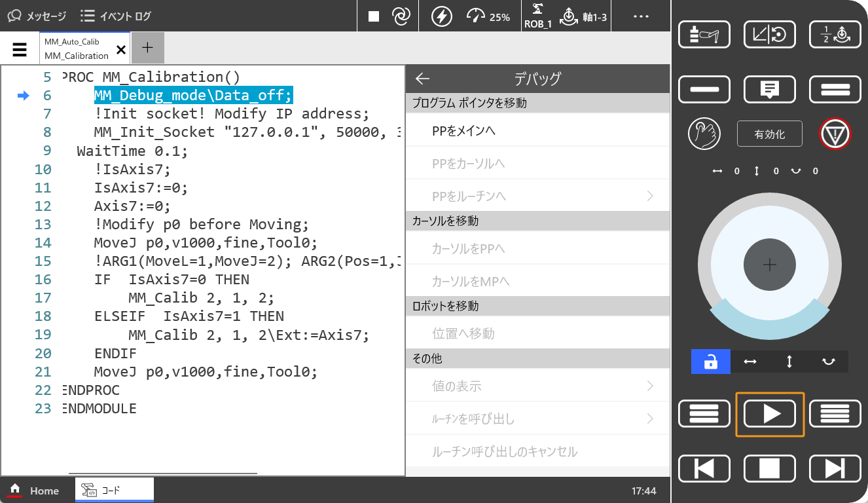Click the run mode cycle icon
868x503 pixels.
click(401, 16)
